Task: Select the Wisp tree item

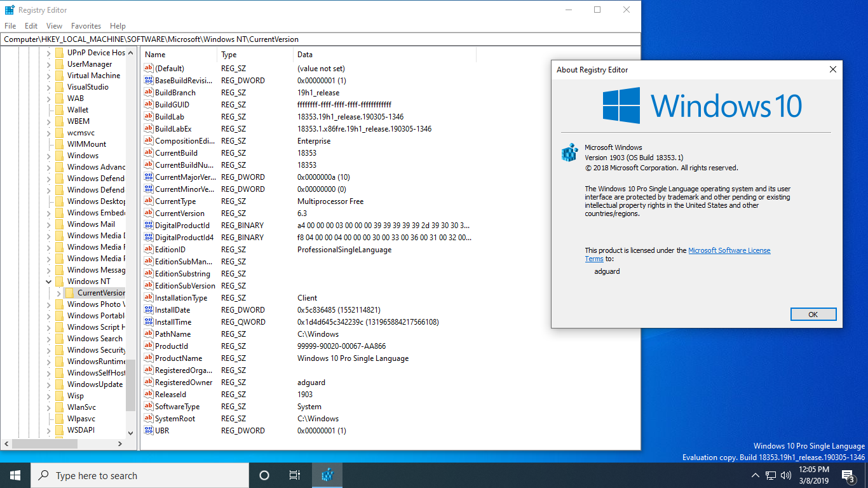Action: pyautogui.click(x=76, y=396)
